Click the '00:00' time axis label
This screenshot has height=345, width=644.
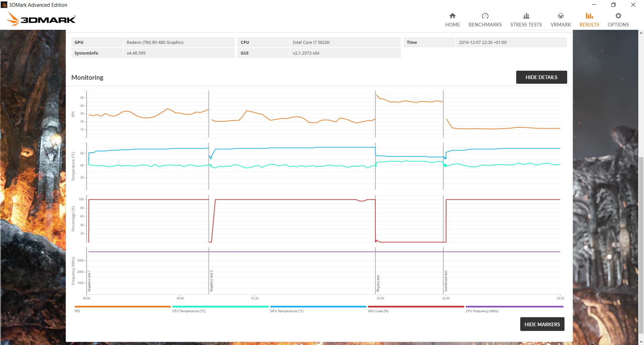pyautogui.click(x=87, y=298)
